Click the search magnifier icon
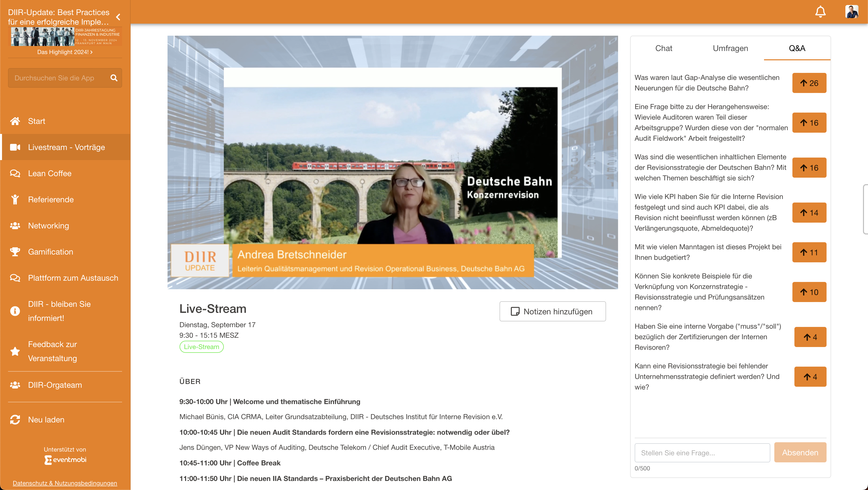868x490 pixels. pyautogui.click(x=114, y=78)
